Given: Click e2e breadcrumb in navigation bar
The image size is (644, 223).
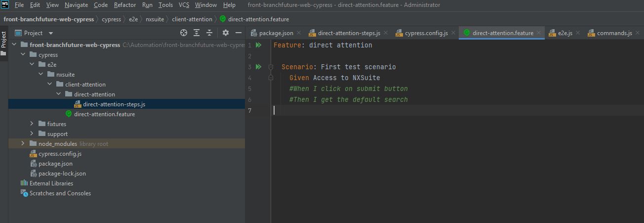Looking at the screenshot, I should (134, 19).
